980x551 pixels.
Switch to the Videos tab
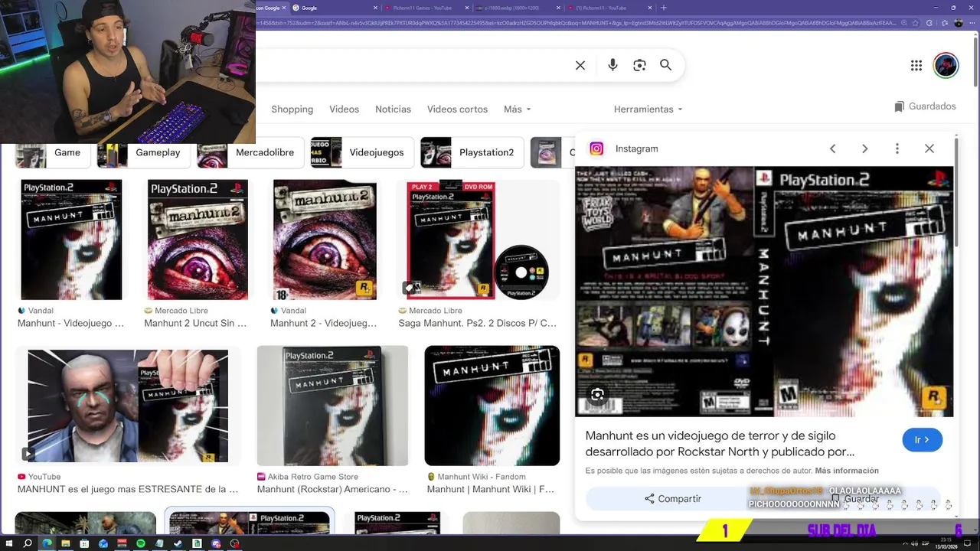[344, 109]
